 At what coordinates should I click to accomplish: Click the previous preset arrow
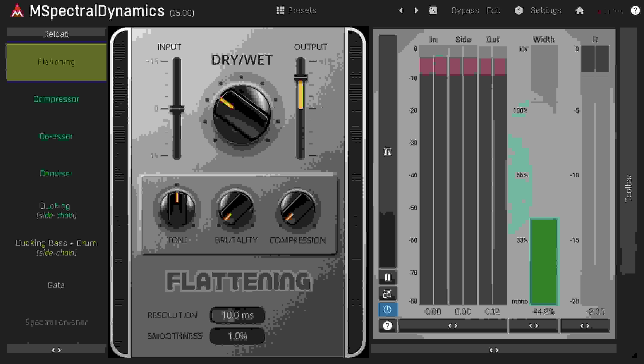coord(401,11)
